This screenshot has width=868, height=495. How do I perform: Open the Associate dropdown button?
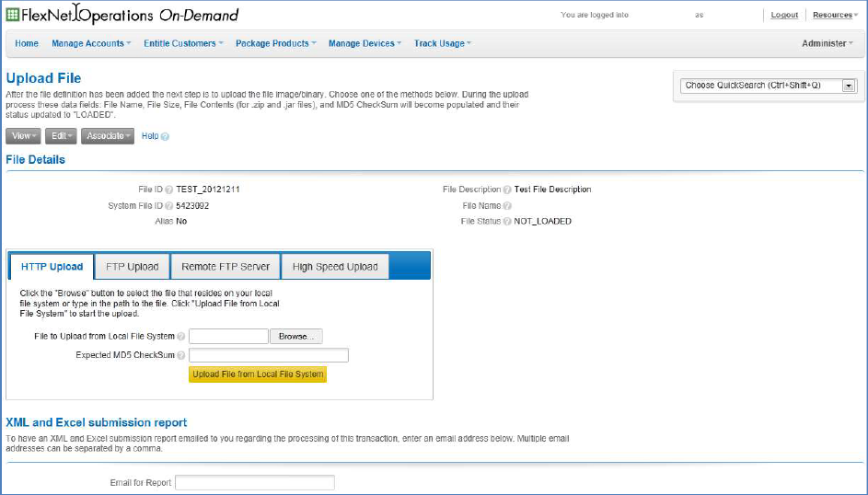pos(108,136)
